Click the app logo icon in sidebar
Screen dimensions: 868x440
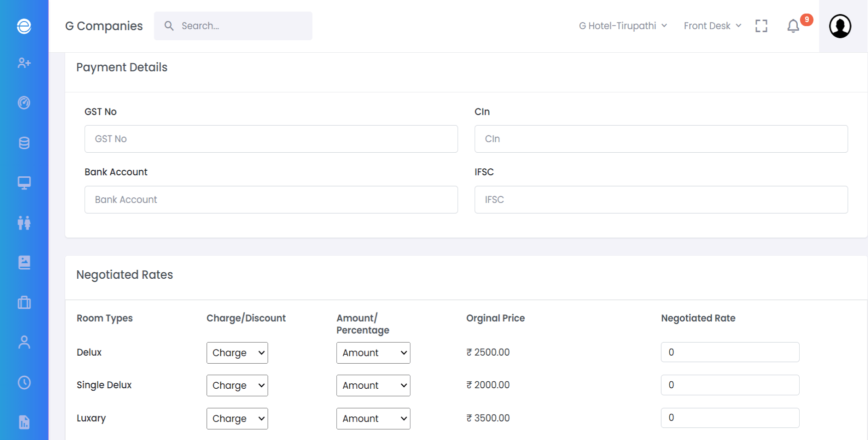[24, 26]
